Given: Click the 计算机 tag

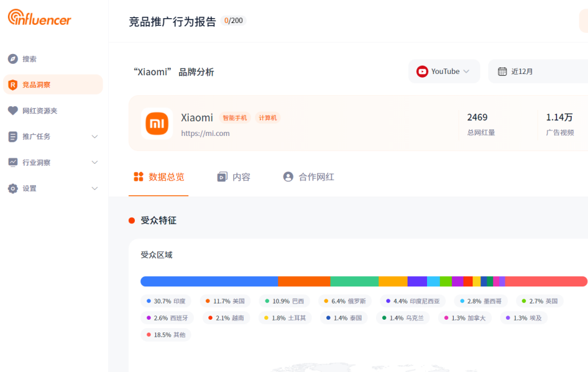Looking at the screenshot, I should point(268,118).
